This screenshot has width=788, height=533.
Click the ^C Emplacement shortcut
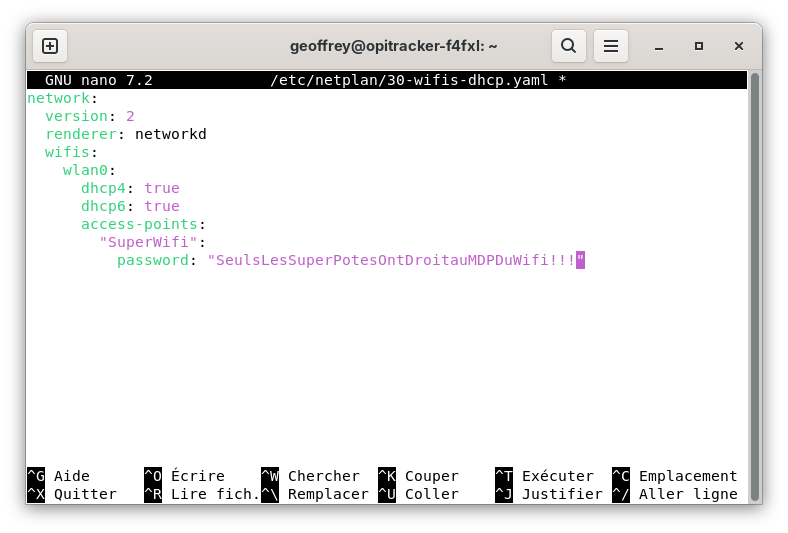coord(675,476)
